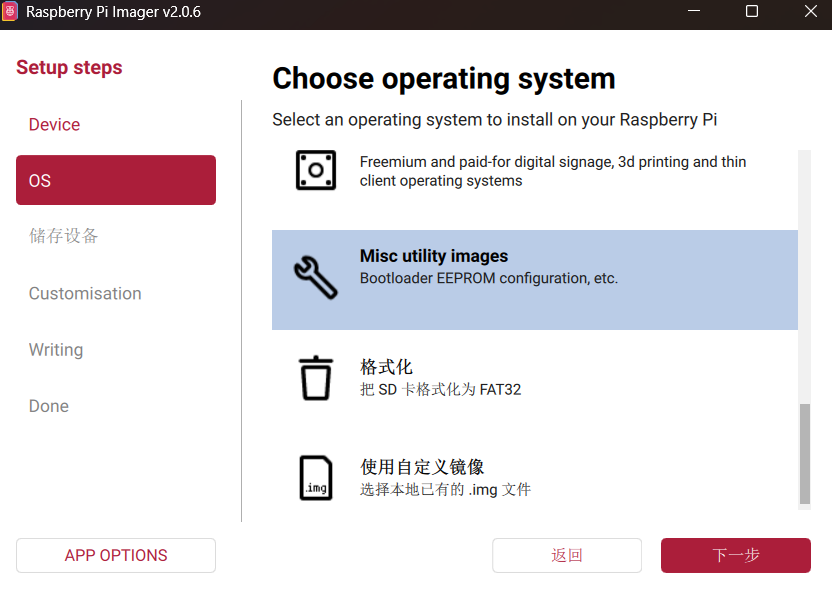Go to the Device setup step
The image size is (832, 589).
54,125
